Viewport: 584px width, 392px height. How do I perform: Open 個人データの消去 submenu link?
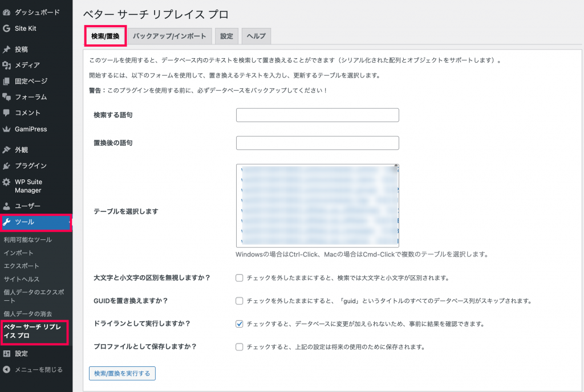click(27, 314)
